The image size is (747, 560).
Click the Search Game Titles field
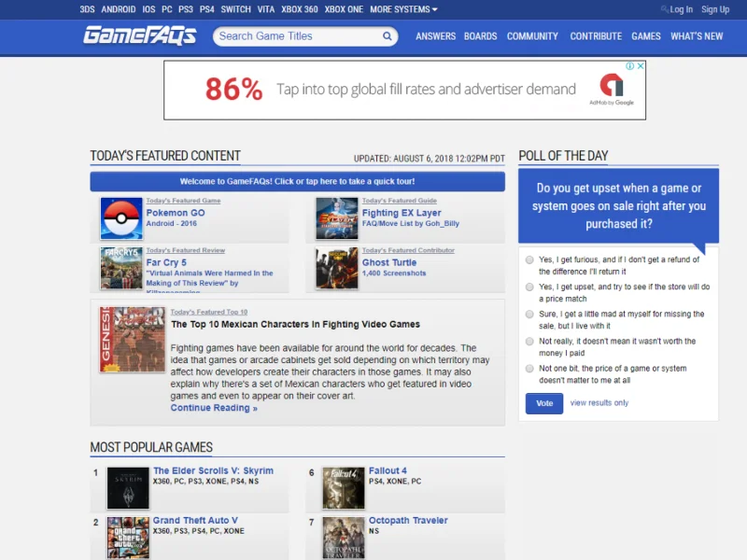point(297,36)
